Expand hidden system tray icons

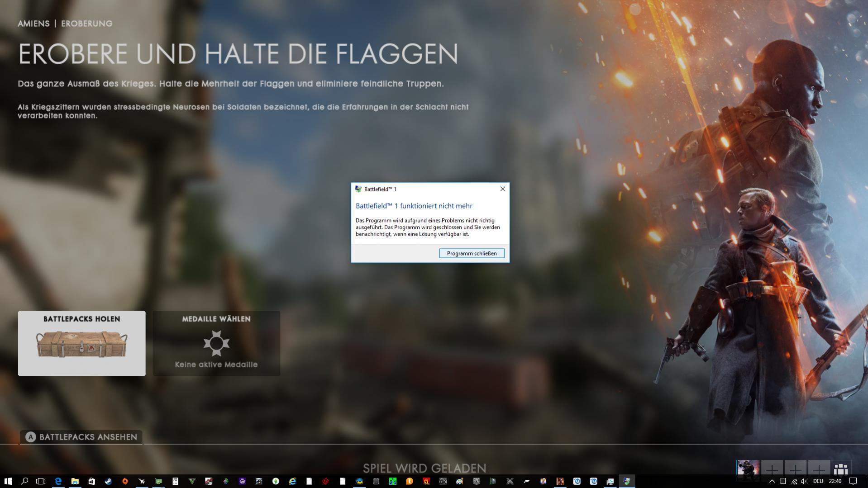pyautogui.click(x=772, y=481)
